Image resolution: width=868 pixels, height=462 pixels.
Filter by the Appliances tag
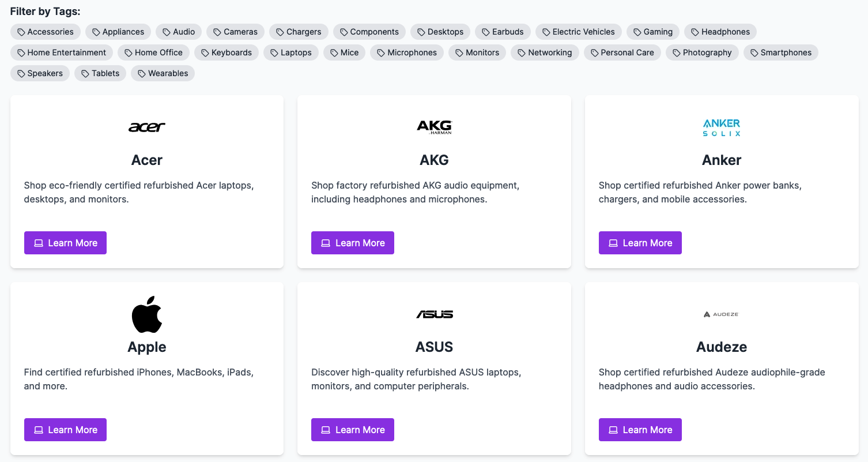118,32
